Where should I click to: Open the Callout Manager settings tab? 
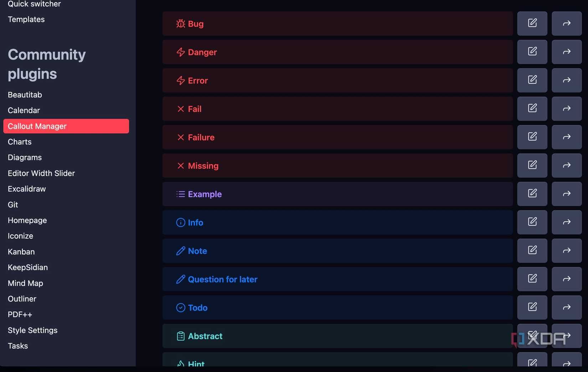[66, 126]
